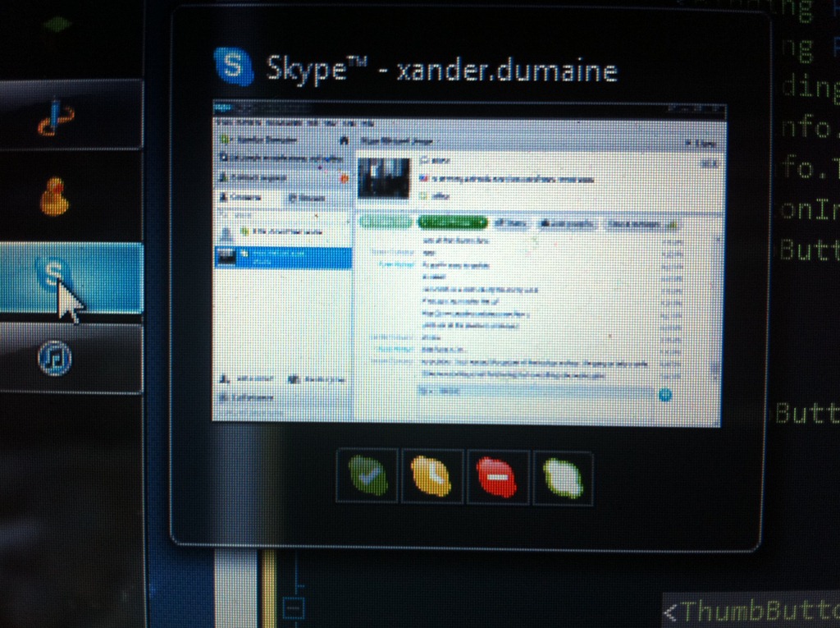Image resolution: width=840 pixels, height=628 pixels.
Task: Enable Do Not Disturb with the red icon
Action: coord(498,476)
